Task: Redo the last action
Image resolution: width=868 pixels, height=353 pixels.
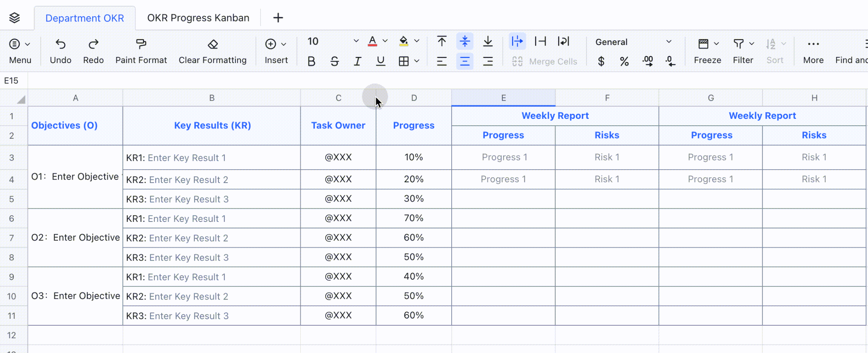Action: [93, 50]
